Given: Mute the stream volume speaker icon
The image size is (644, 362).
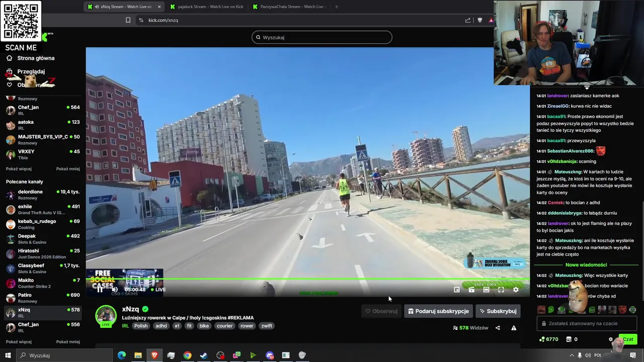Looking at the screenshot, I should point(115,290).
